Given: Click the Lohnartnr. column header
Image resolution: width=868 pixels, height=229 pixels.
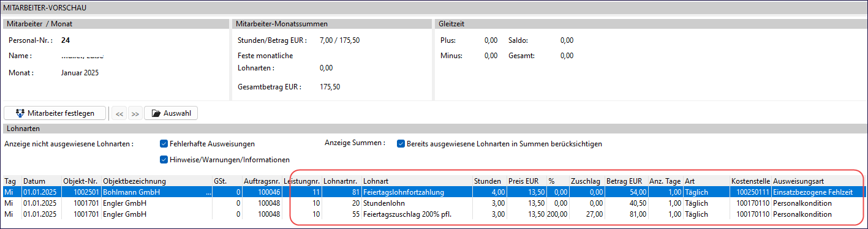Looking at the screenshot, I should point(341,181).
